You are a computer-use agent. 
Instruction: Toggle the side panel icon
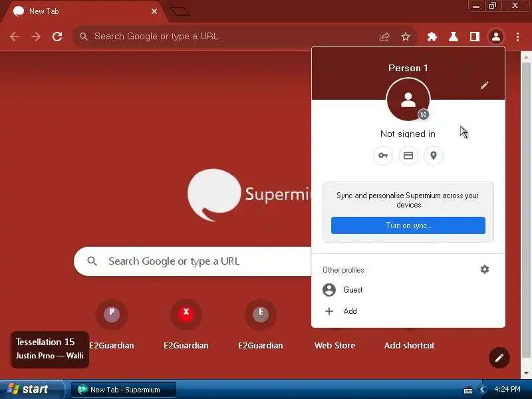pos(475,37)
